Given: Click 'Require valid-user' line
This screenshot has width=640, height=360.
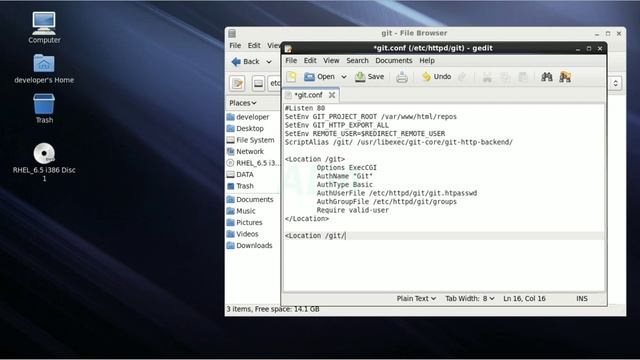Looking at the screenshot, I should pyautogui.click(x=353, y=210).
